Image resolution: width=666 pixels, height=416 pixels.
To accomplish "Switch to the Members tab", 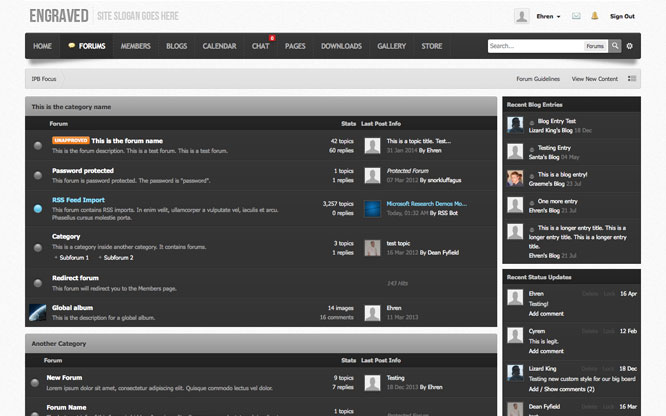I will click(x=135, y=46).
